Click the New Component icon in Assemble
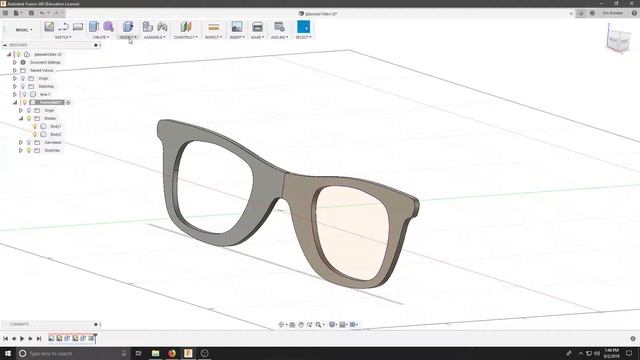Screen dimensions: 640x360 point(147,27)
